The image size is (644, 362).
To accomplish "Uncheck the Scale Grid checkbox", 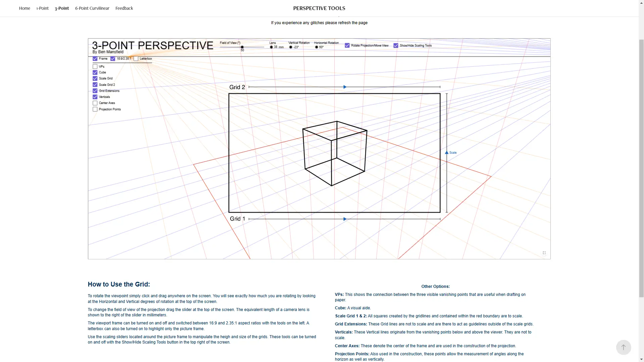I will point(95,79).
